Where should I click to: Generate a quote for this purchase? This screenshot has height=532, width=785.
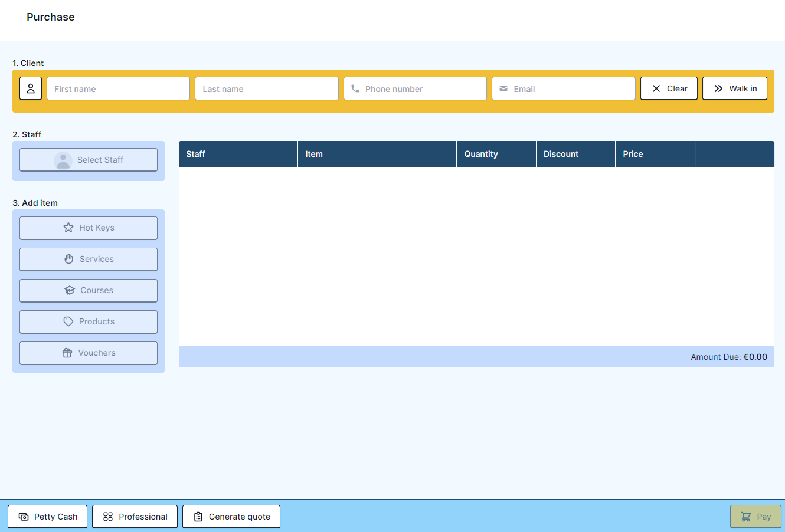231,517
